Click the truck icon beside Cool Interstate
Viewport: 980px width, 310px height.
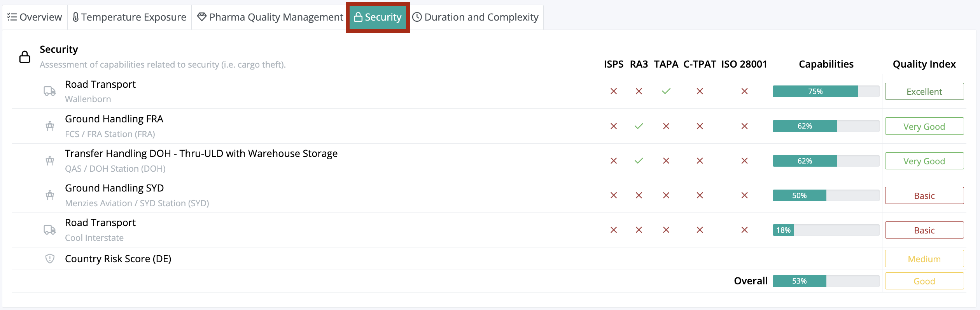tap(49, 230)
